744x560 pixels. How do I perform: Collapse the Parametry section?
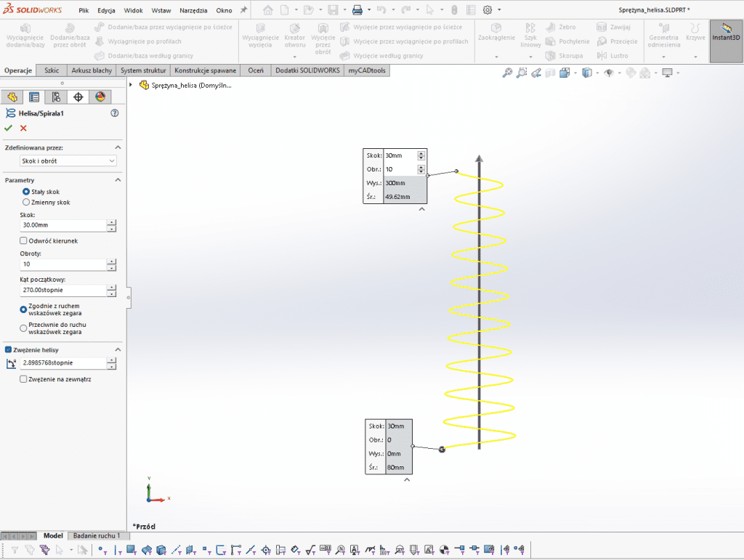(118, 180)
